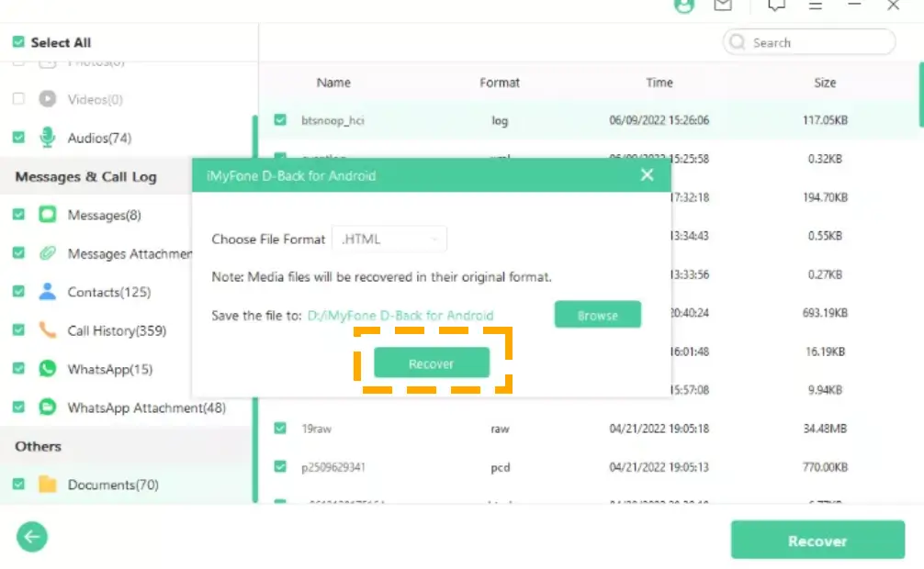
Task: Uncheck the Messages(8) checkbox
Action: [x=18, y=215]
